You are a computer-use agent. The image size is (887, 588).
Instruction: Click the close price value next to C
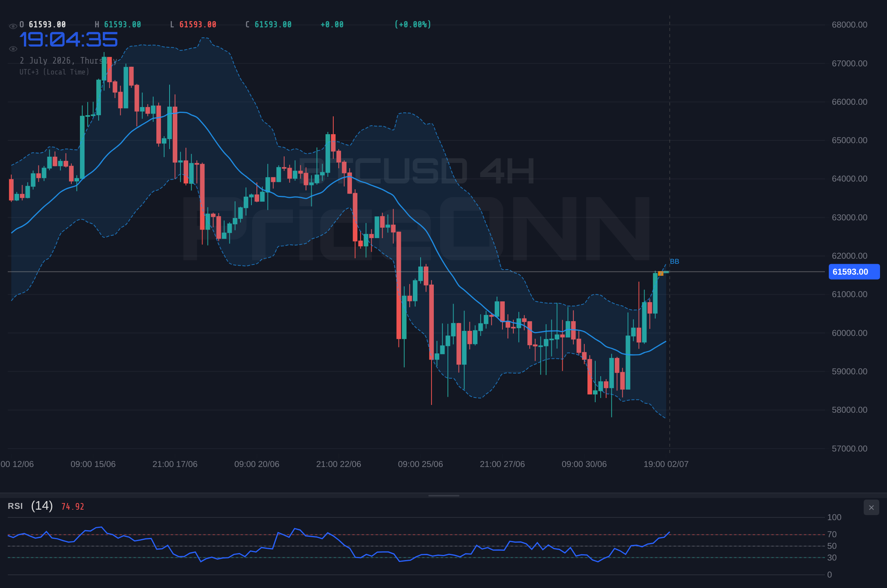pyautogui.click(x=273, y=24)
